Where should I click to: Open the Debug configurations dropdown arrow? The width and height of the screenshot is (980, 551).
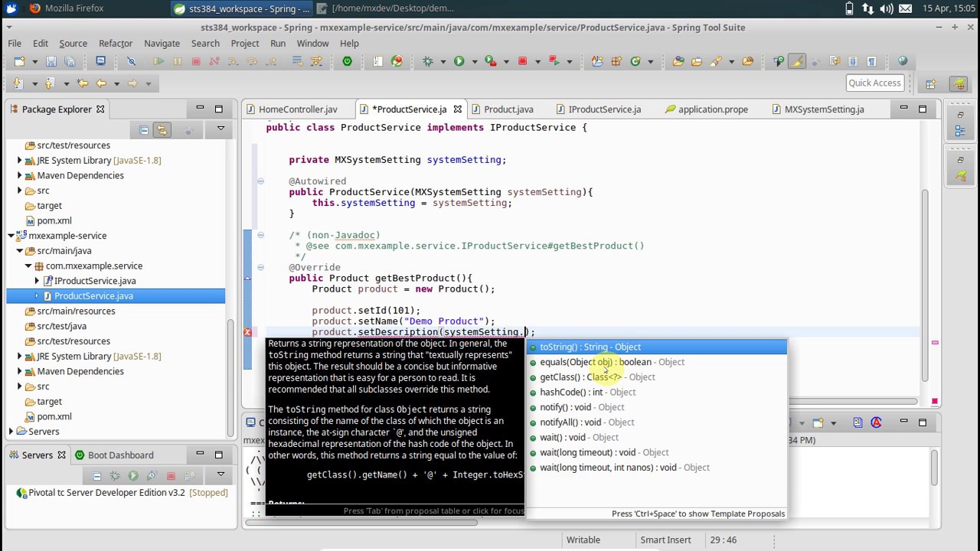pos(443,62)
